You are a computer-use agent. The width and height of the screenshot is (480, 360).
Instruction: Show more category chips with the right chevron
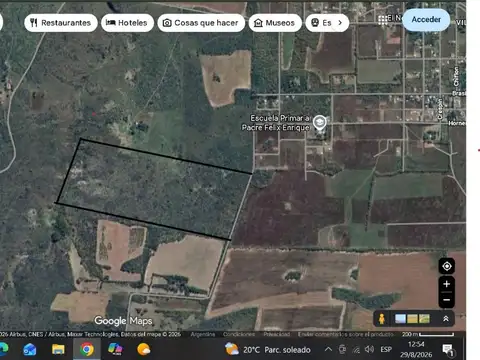point(340,23)
